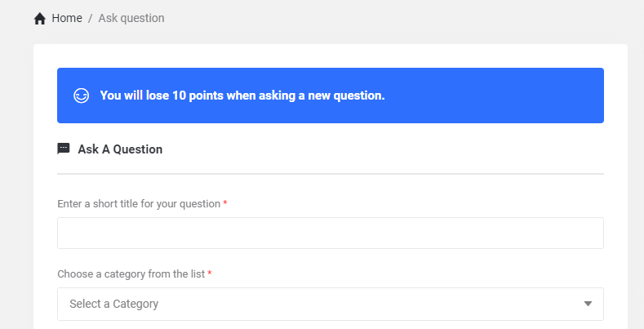Click the 'Ask A Question' heading text
644x329 pixels.
pyautogui.click(x=120, y=149)
